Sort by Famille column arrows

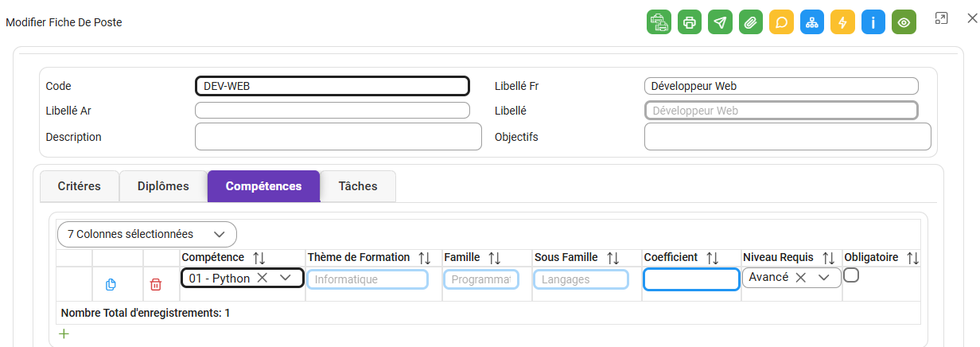(x=494, y=258)
